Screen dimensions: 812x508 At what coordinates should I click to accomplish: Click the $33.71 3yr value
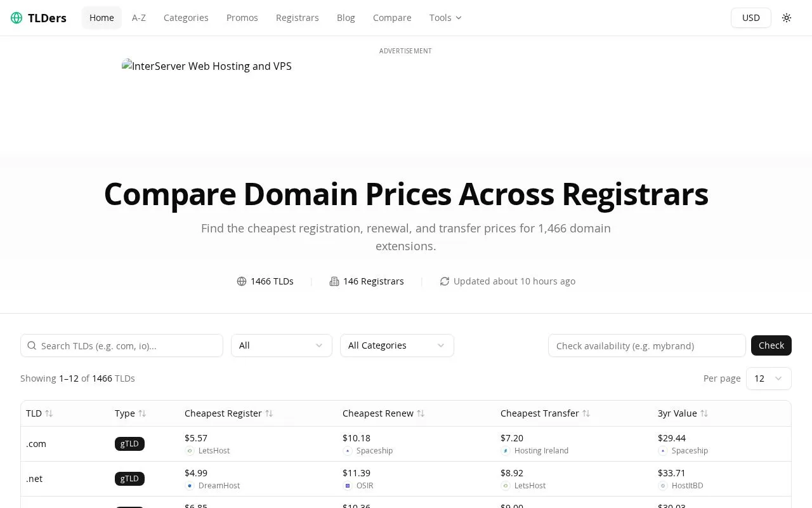[672, 473]
